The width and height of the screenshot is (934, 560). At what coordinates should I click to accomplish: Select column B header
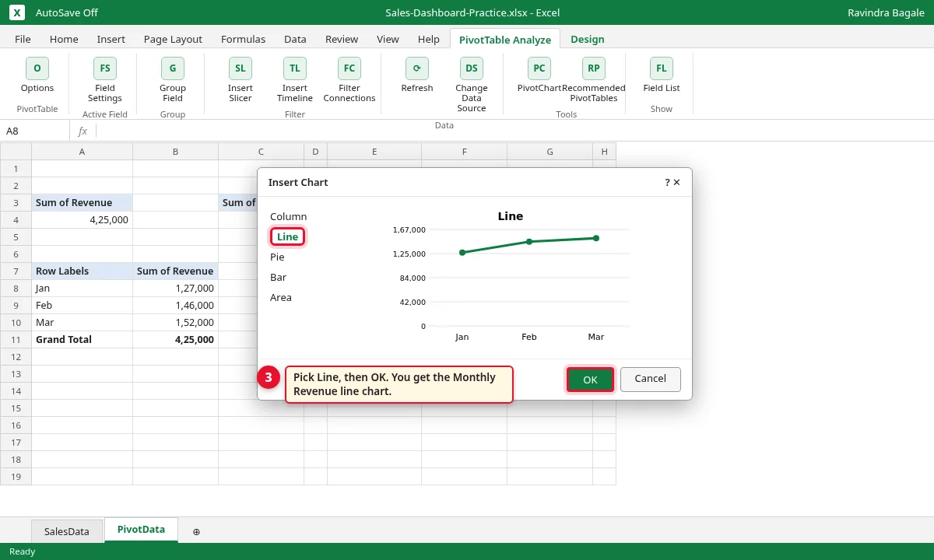click(176, 152)
